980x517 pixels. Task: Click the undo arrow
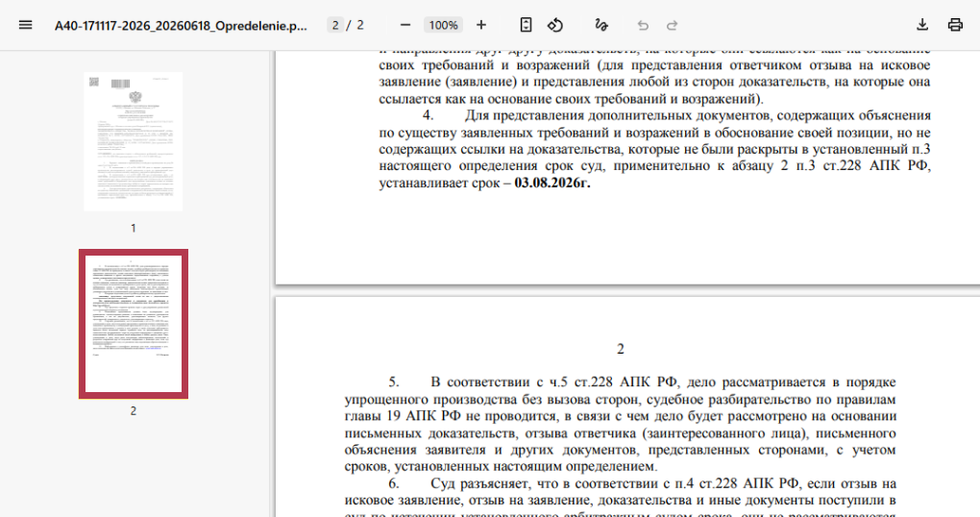click(x=643, y=25)
